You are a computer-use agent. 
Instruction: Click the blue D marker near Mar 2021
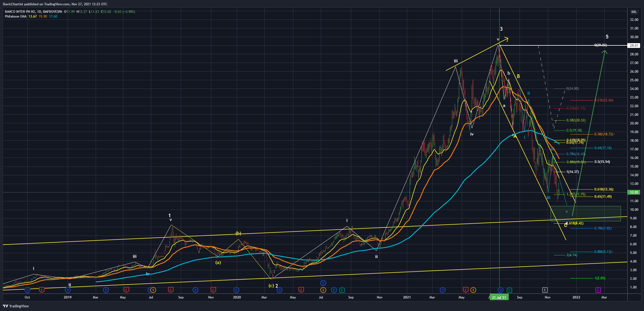point(443,290)
